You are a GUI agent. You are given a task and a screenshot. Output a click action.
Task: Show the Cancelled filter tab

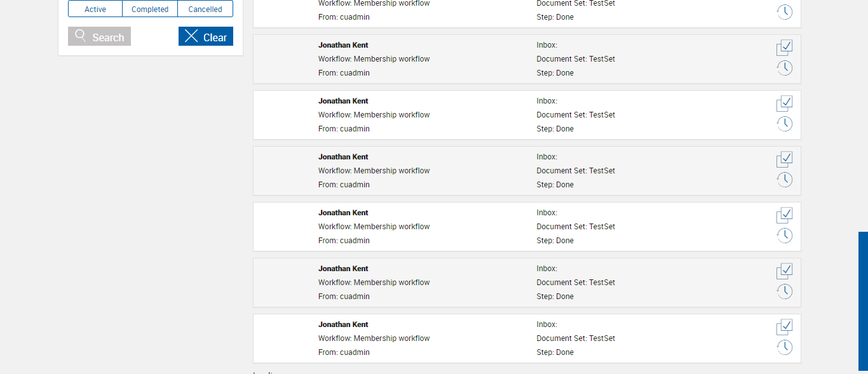click(x=205, y=9)
